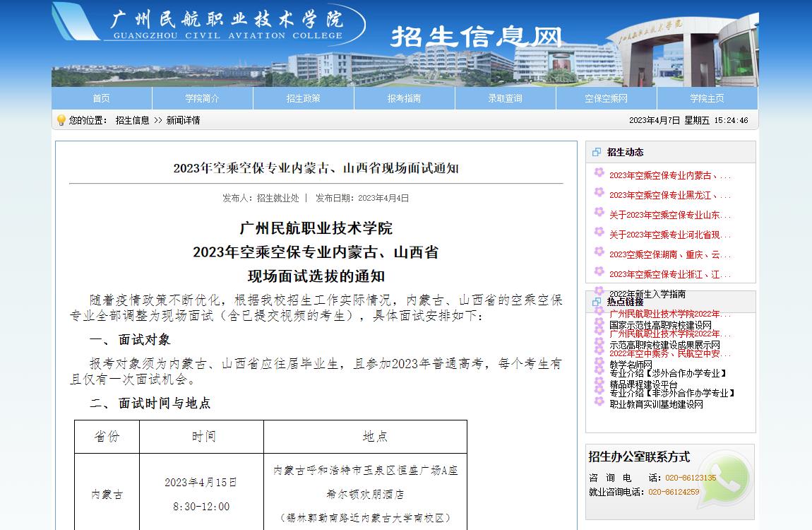This screenshot has height=530, width=812.
Task: Click the heading 现场面试选拔的通知
Action: pyautogui.click(x=316, y=276)
